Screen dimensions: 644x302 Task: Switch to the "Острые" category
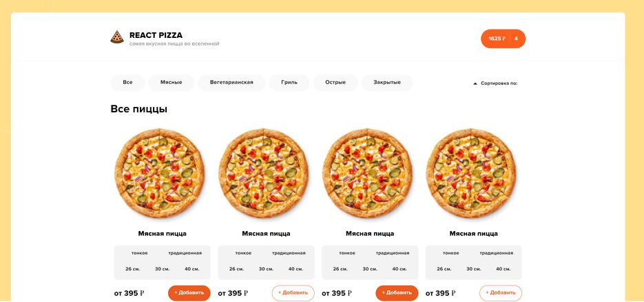pos(335,83)
